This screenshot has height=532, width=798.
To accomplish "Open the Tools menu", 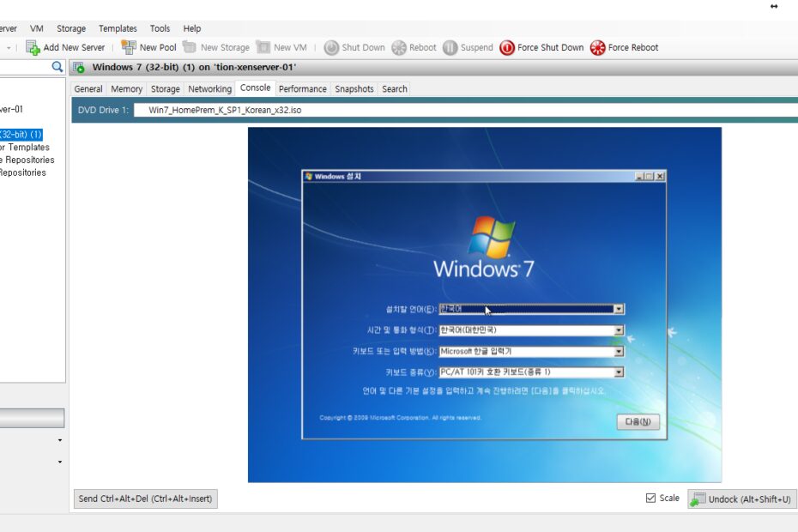I will (160, 28).
